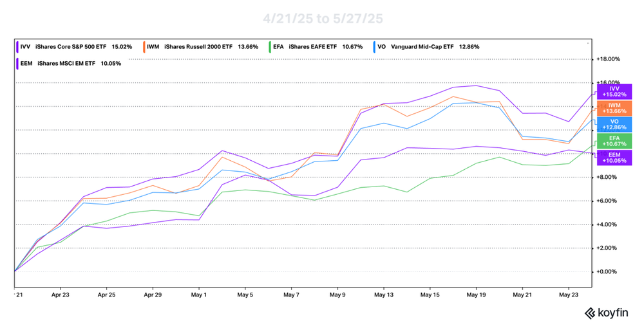Viewport: 644px width, 330px height.
Task: Click the May 1 x-axis date label
Action: click(199, 295)
